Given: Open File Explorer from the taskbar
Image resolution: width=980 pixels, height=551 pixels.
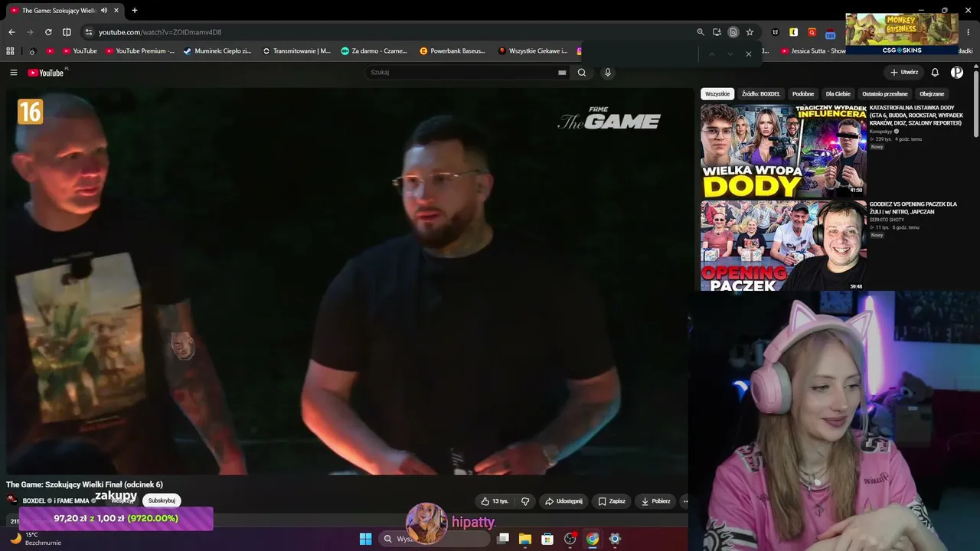Looking at the screenshot, I should click(x=525, y=539).
